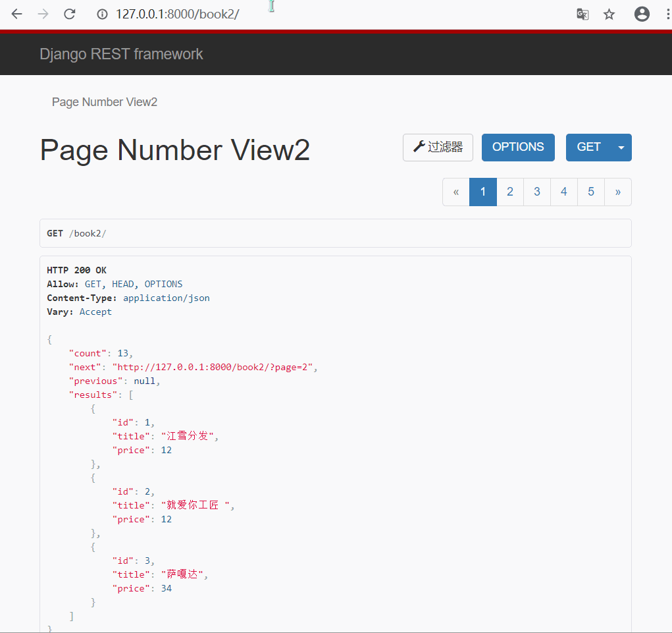Open the 过滤器 filters button

(x=438, y=147)
